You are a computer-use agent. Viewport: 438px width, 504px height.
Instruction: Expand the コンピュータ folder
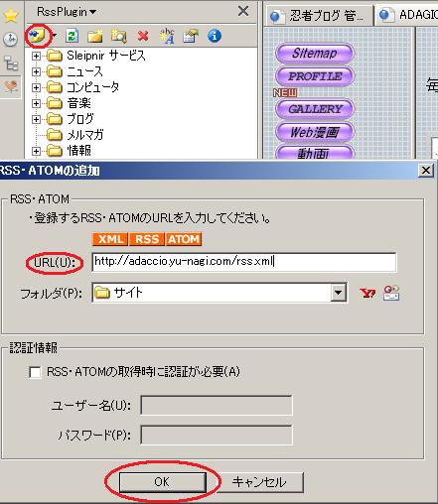pyautogui.click(x=36, y=87)
